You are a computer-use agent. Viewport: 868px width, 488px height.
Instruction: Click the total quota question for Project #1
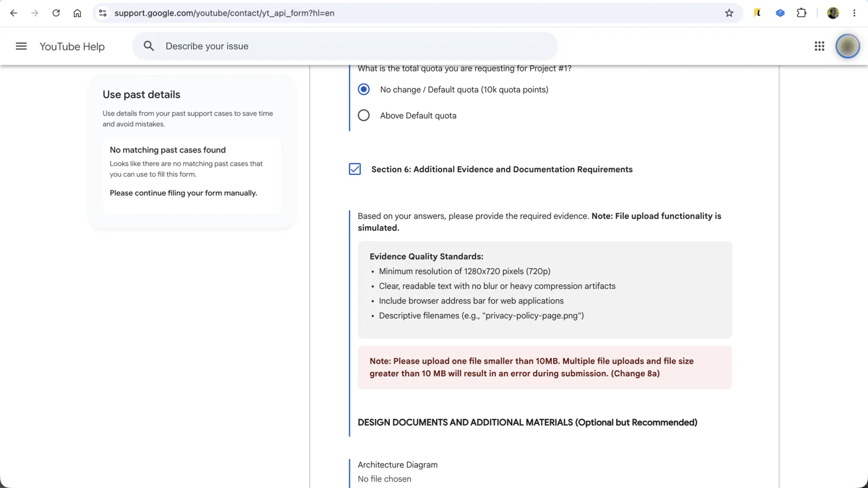click(x=464, y=68)
